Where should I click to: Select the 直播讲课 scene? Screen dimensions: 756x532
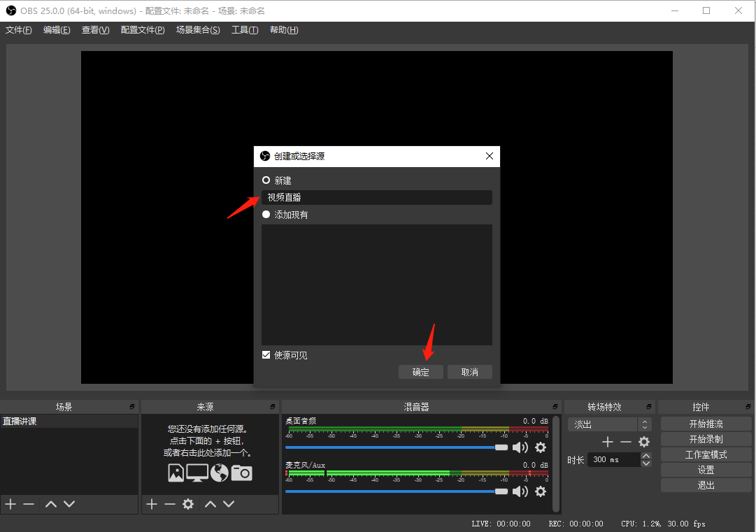69,421
